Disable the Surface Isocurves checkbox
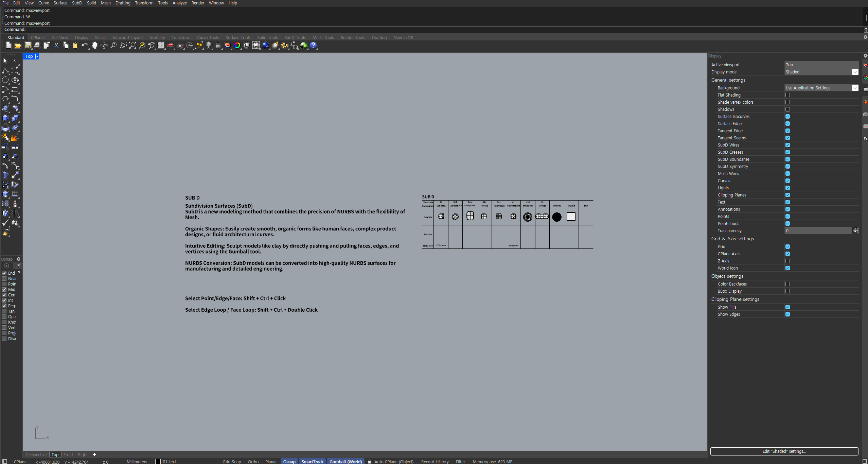This screenshot has height=464, width=868. 787,117
